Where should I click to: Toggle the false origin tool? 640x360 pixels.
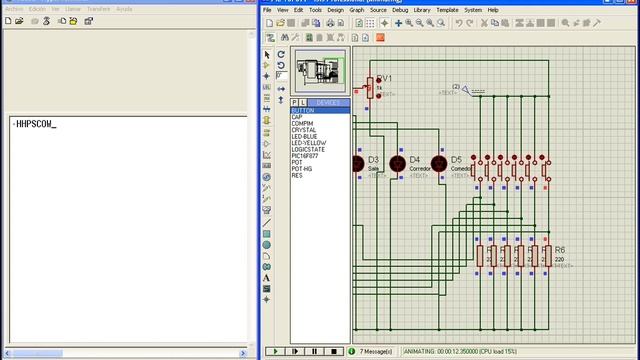(384, 23)
